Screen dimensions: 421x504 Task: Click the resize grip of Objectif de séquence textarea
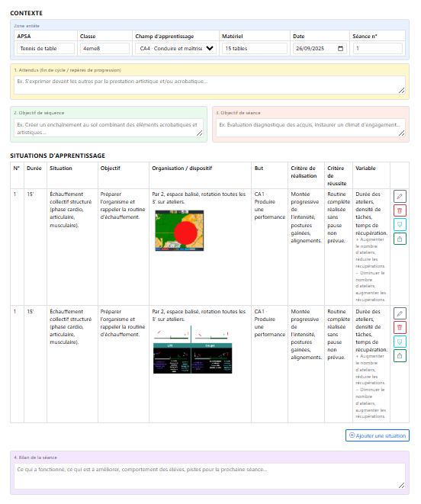coord(199,133)
